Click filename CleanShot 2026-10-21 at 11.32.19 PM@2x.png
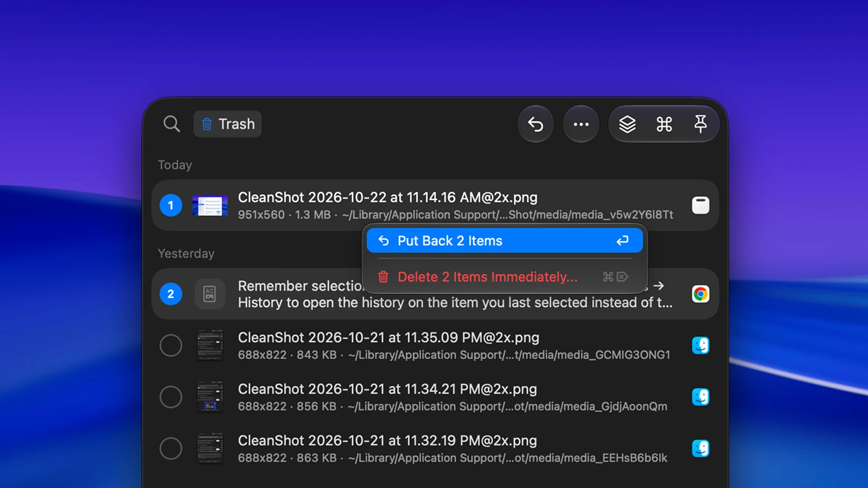Viewport: 868px width, 488px height. click(387, 440)
